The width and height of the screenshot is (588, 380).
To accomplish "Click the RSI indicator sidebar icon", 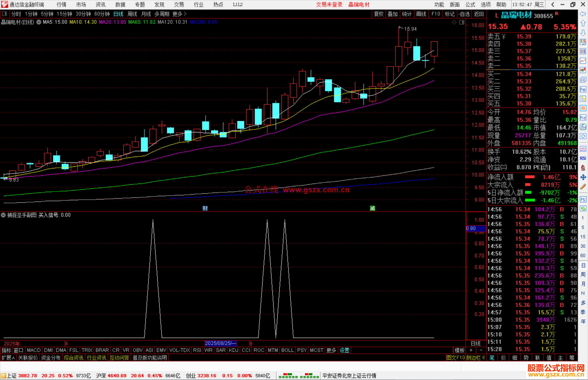I will (x=583, y=158).
